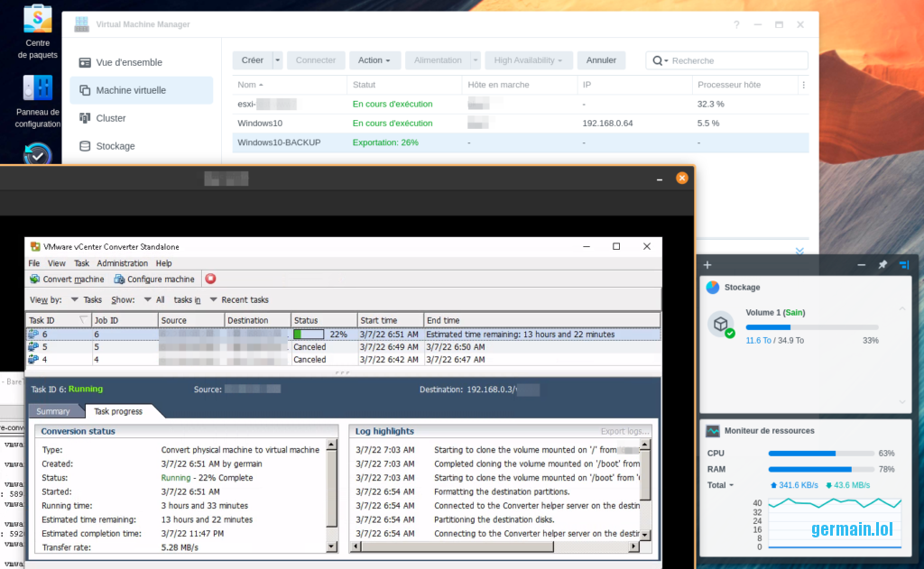Open Panneau de configuration desktop icon
The image size is (924, 569).
38,88
